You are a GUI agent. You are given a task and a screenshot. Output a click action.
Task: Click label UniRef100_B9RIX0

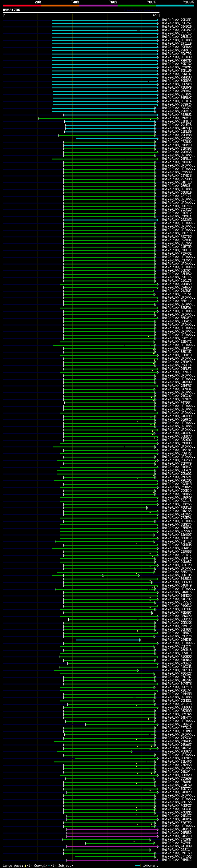177,64
